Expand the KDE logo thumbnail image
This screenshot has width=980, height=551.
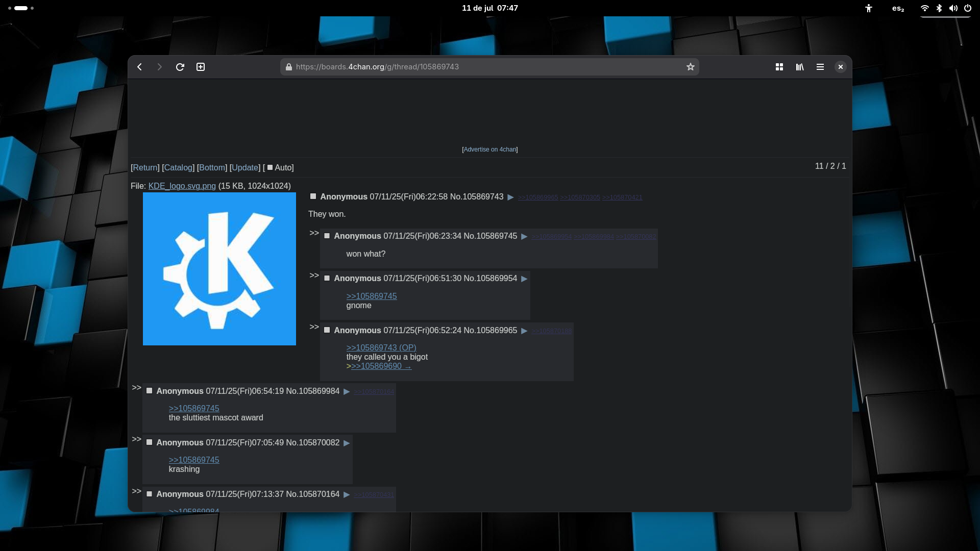click(x=219, y=269)
